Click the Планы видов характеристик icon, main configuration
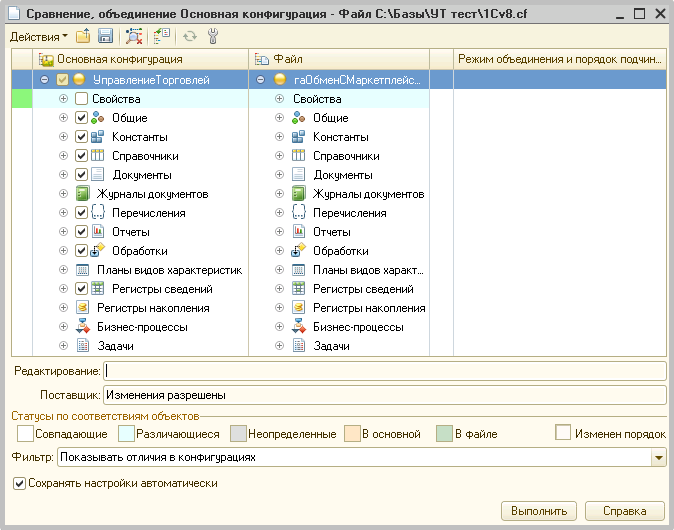The height and width of the screenshot is (530, 674). coord(82,270)
